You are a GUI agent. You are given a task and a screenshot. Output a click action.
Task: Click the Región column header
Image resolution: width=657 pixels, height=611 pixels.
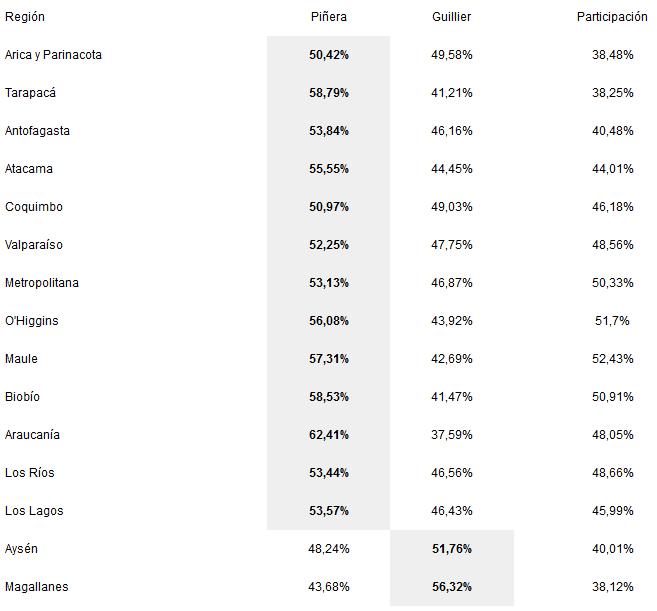click(25, 17)
